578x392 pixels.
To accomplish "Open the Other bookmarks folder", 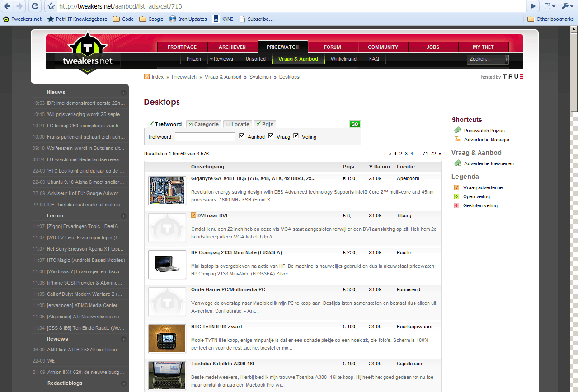I will coord(550,19).
